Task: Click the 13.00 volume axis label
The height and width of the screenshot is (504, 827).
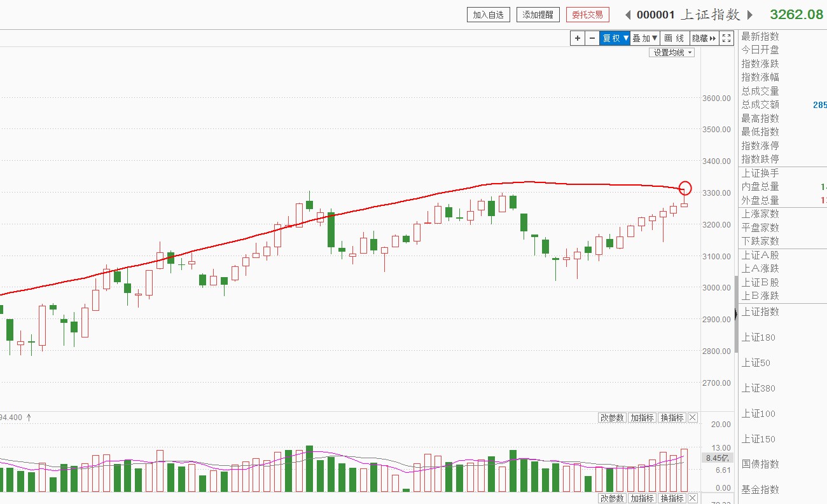Action: click(x=721, y=448)
